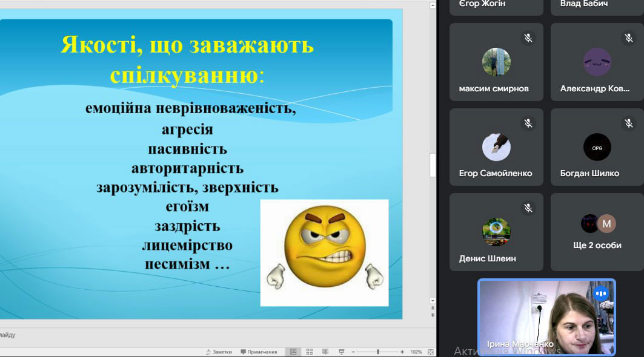The image size is (644, 357).
Task: Click the angry emoji image on slide
Action: (x=325, y=253)
